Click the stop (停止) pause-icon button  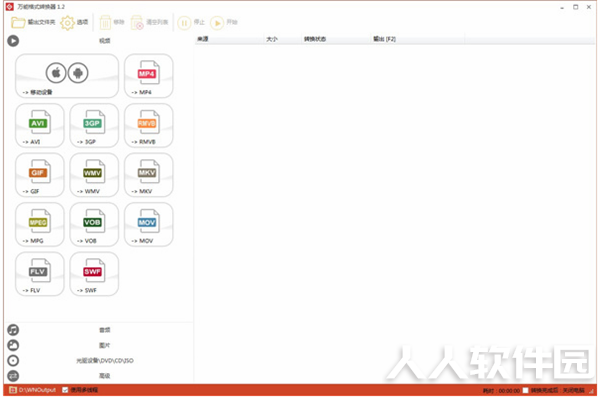191,23
